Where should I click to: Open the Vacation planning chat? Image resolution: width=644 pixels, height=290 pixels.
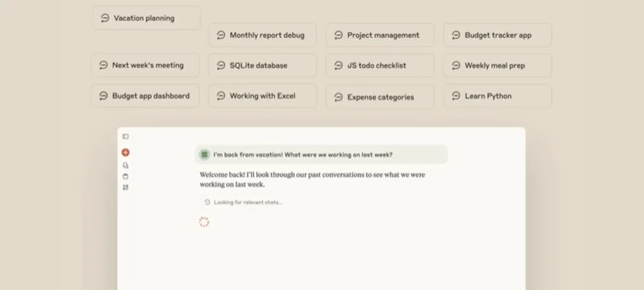147,18
